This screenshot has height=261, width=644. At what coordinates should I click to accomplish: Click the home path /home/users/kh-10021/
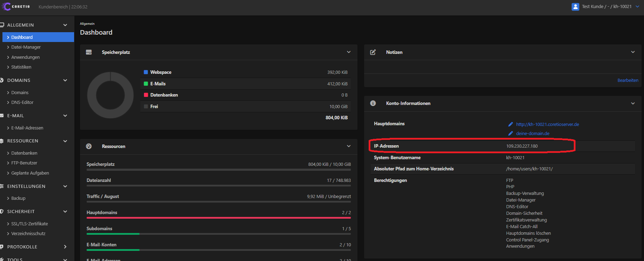pyautogui.click(x=529, y=169)
